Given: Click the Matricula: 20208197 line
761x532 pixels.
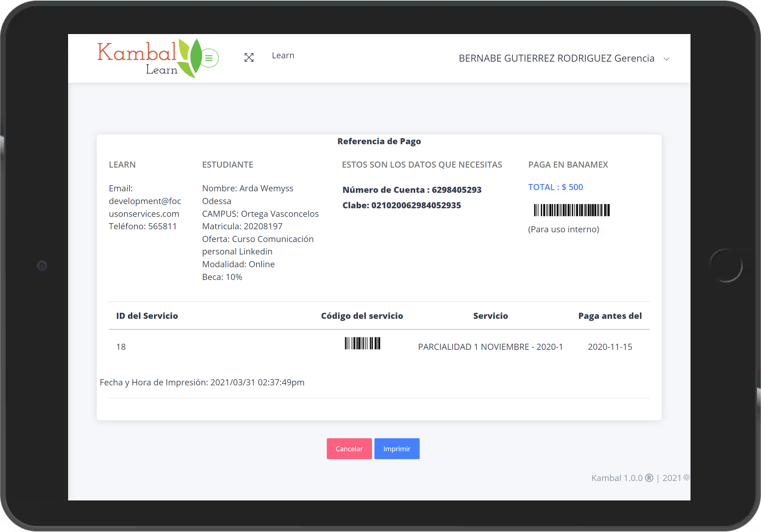Looking at the screenshot, I should click(242, 226).
